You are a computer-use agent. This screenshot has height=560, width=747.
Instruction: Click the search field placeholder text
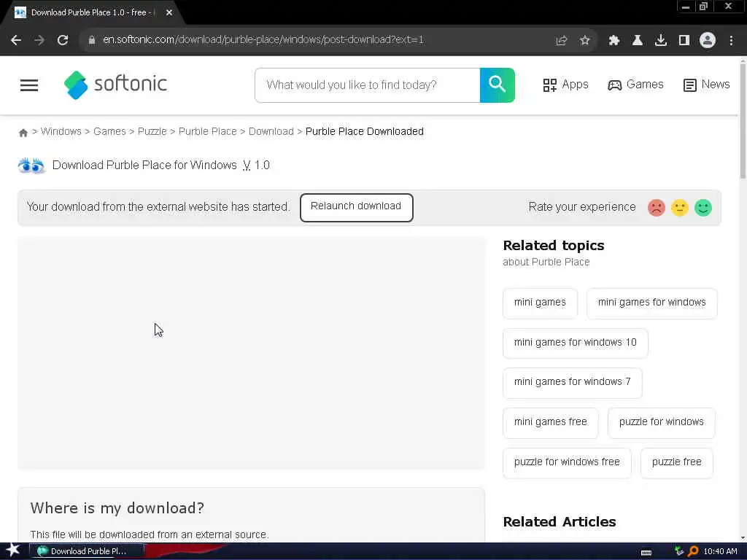click(351, 85)
